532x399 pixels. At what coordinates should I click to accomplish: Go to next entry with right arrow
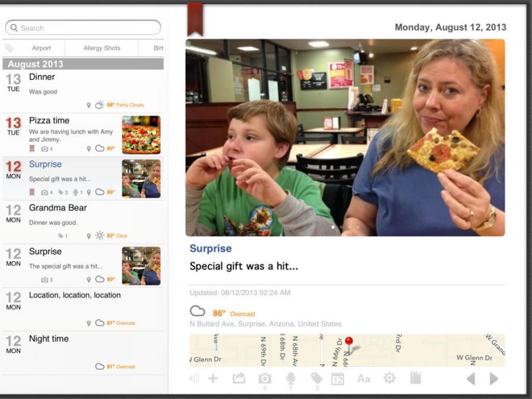coord(494,379)
